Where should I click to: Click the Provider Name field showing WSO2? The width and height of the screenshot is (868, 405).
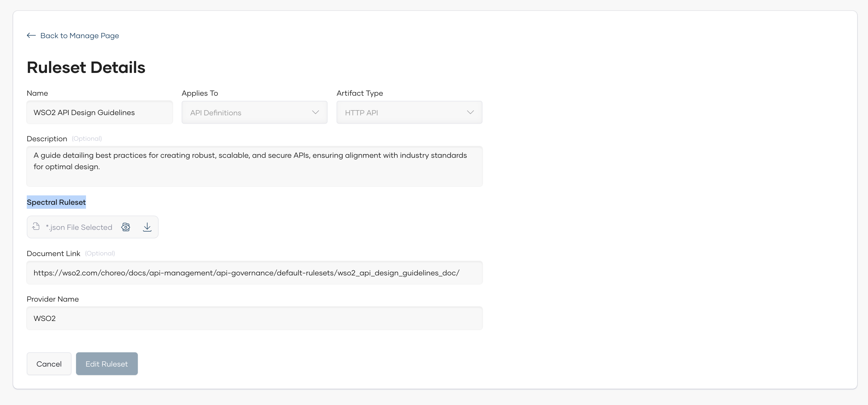pyautogui.click(x=254, y=318)
